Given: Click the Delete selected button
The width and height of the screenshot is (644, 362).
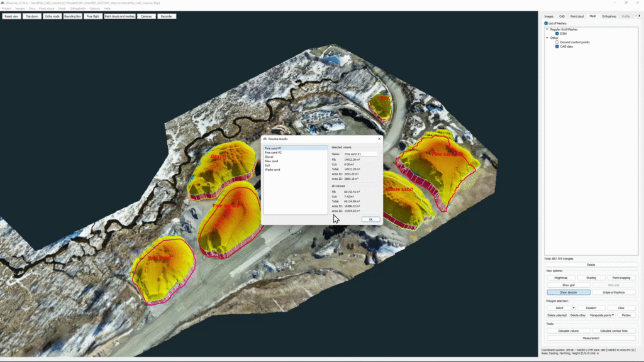Looking at the screenshot, I should (x=557, y=315).
